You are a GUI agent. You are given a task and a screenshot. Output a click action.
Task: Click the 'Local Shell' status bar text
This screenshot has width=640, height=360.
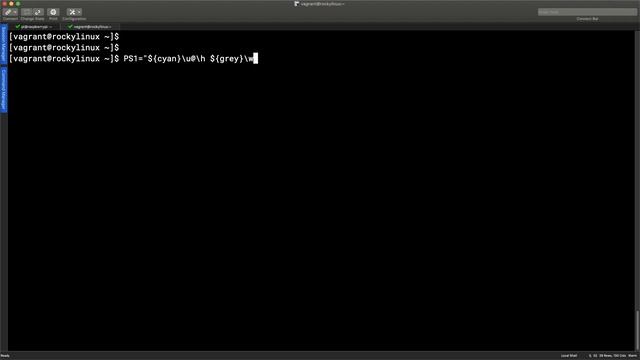(x=569, y=356)
